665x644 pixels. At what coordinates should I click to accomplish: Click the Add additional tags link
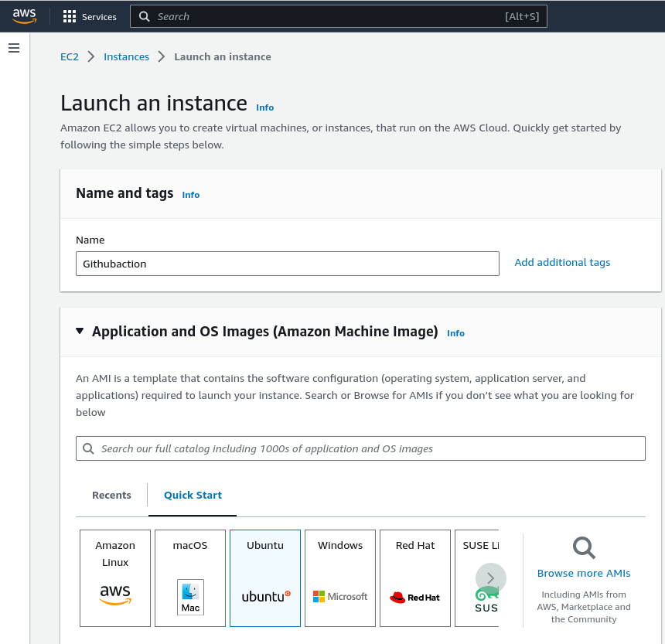(x=562, y=262)
